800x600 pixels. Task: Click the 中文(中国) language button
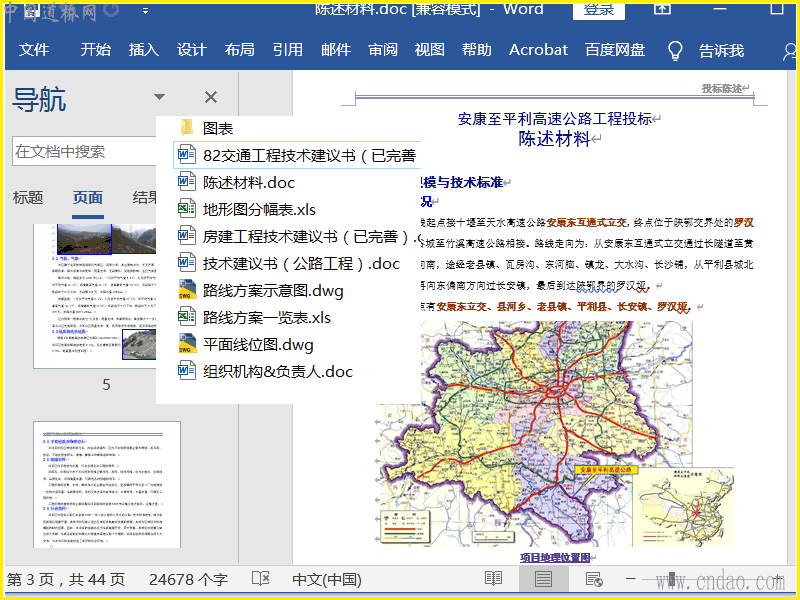326,579
